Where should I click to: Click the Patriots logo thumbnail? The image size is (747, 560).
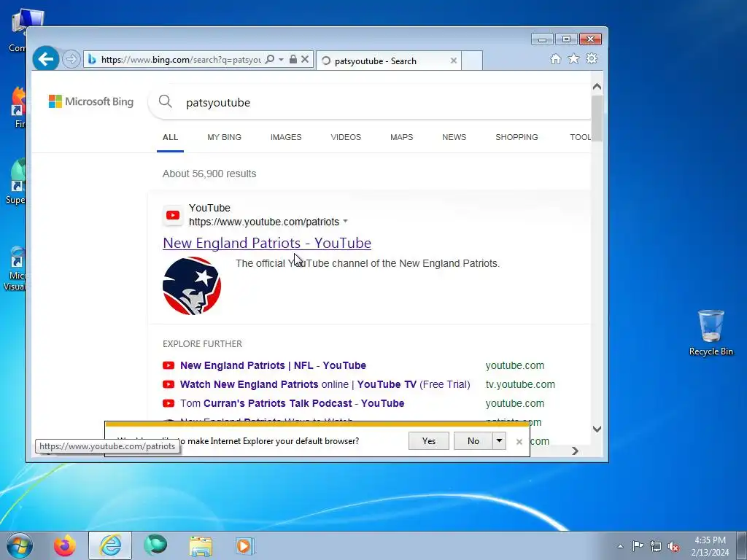point(192,286)
